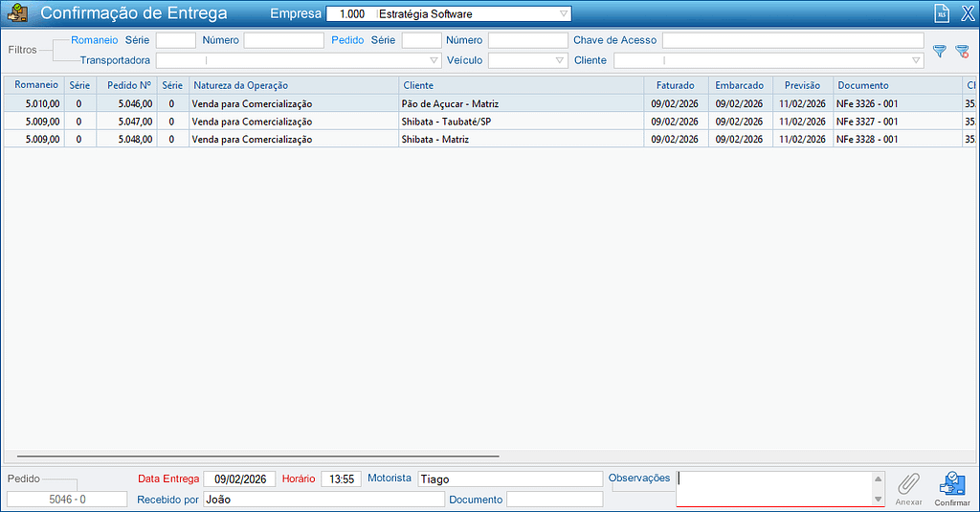Click the Transportadora label

[x=115, y=60]
